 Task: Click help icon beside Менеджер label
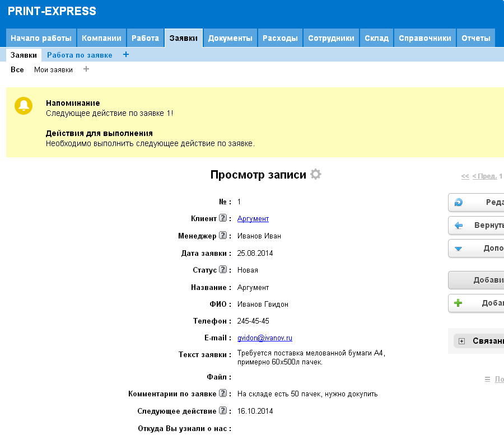[223, 236]
